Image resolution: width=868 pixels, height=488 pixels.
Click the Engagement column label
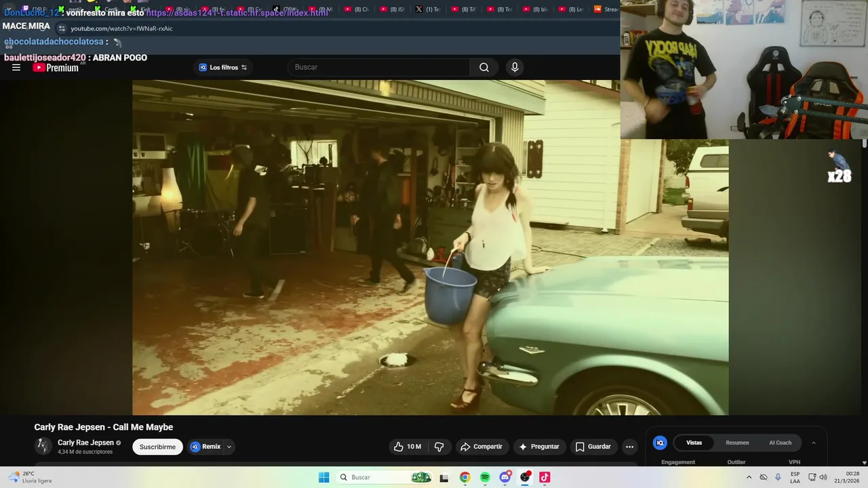point(678,462)
